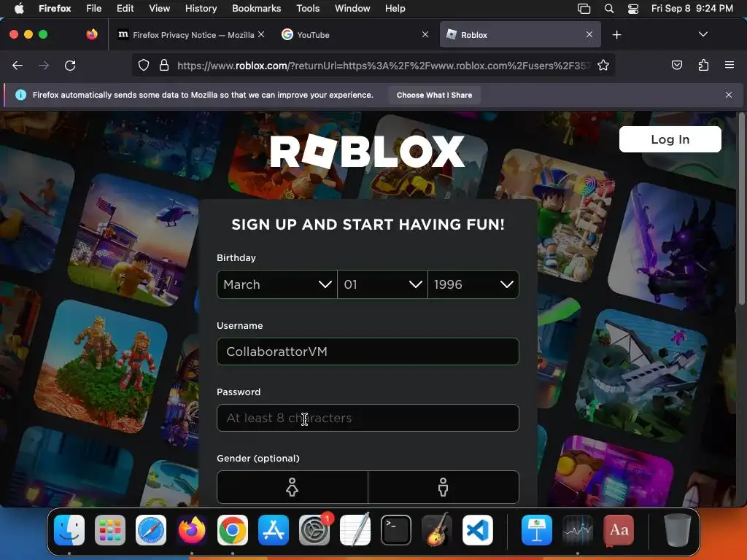Click the Password input field
This screenshot has width=747, height=560.
point(368,418)
